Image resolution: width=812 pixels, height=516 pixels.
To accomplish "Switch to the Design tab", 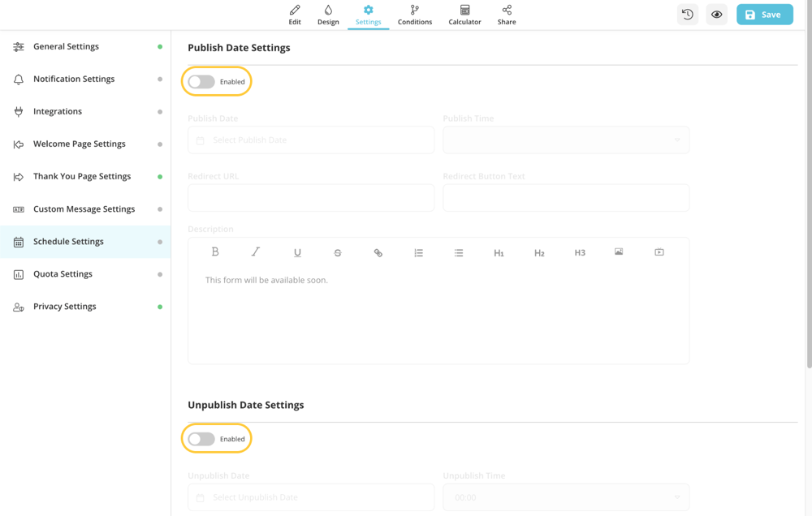I will (328, 15).
